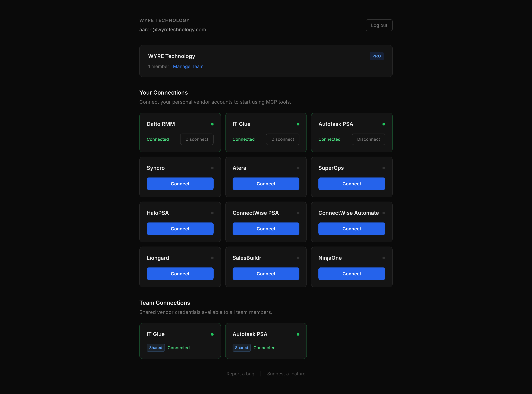532x394 pixels.
Task: Click the shared IT Glue green status dot
Action: (x=212, y=334)
